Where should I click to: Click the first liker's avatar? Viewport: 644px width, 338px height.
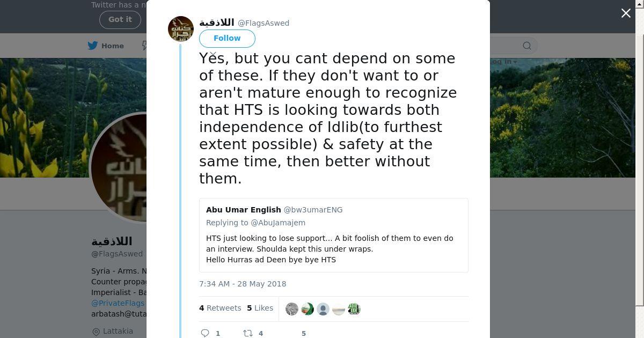(x=292, y=309)
